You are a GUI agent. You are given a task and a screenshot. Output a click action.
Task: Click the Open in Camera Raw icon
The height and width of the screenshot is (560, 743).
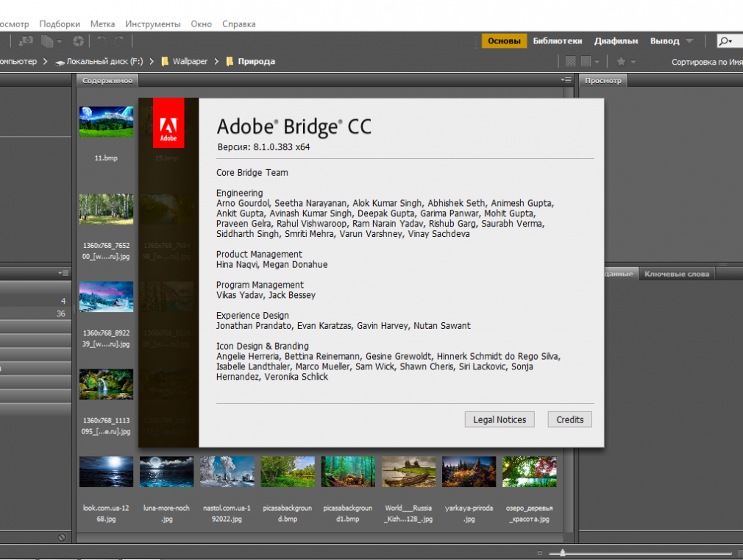(x=78, y=41)
